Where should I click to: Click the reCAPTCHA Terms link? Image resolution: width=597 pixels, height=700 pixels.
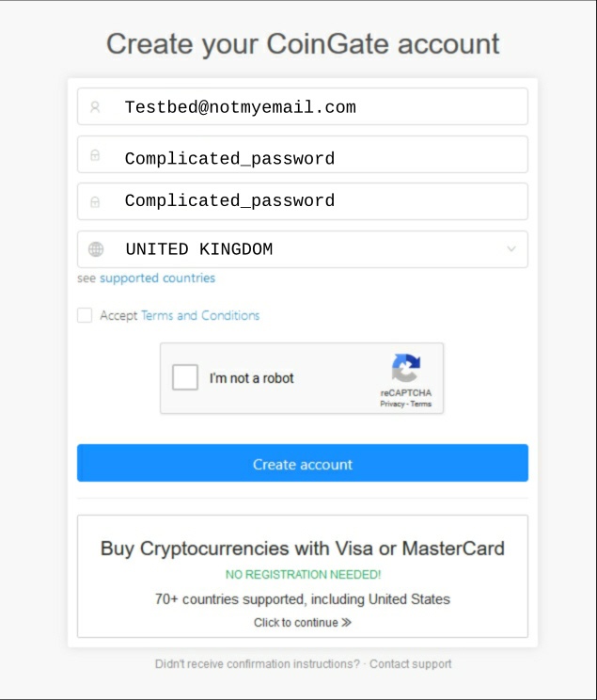pos(421,404)
